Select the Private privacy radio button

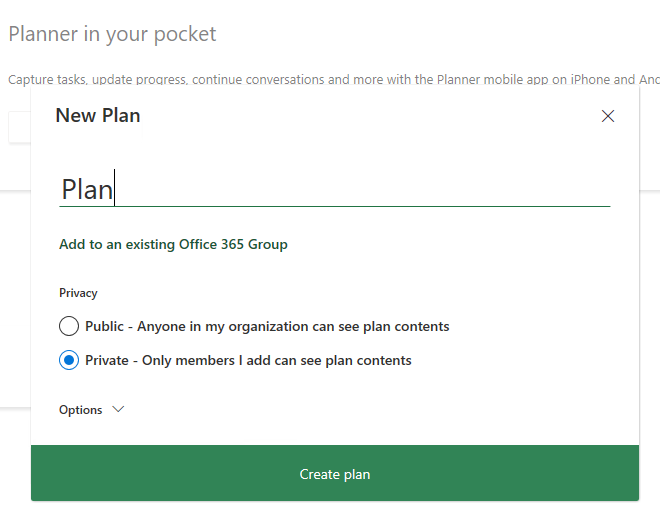69,360
